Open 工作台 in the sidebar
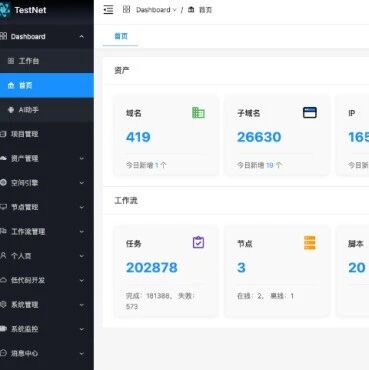369x370 pixels. click(47, 61)
